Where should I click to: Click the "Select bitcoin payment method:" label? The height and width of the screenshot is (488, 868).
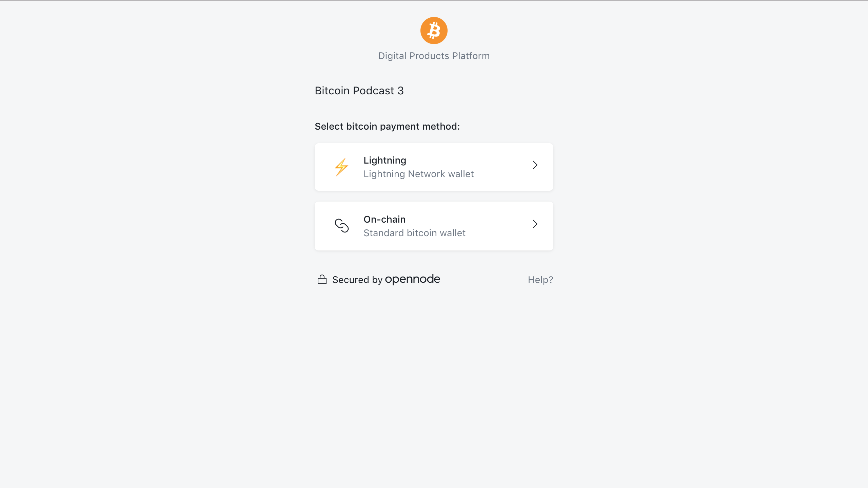tap(387, 126)
